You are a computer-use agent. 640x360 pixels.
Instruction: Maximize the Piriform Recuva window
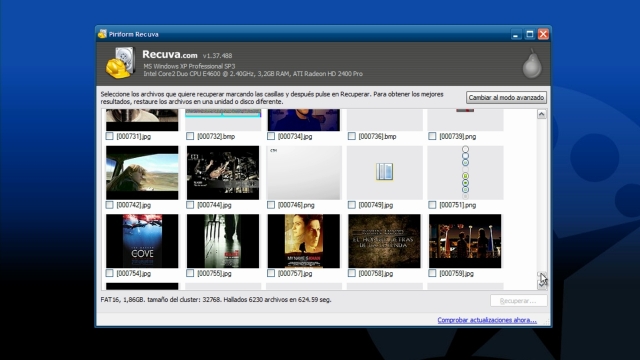(x=529, y=34)
